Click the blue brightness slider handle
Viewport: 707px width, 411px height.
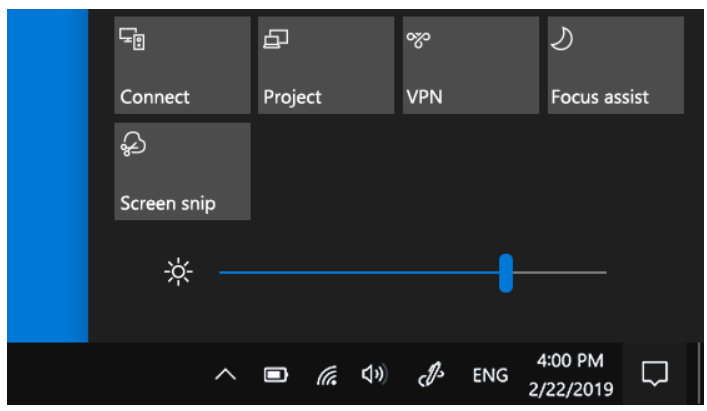tap(506, 273)
